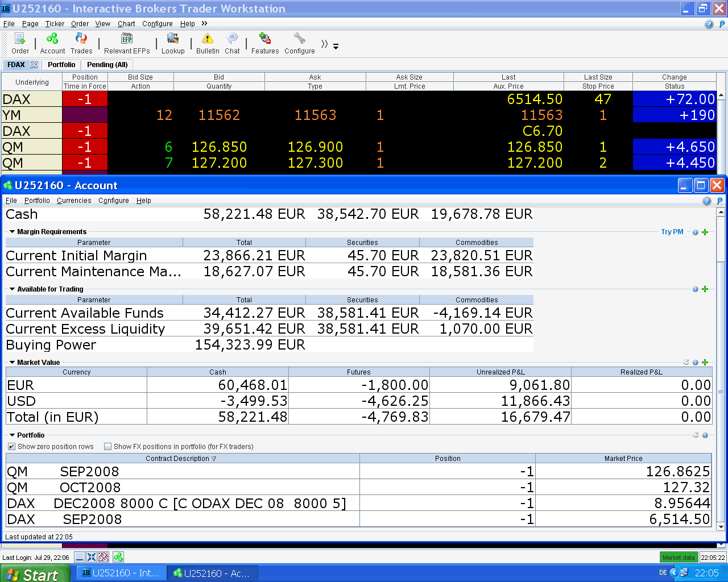The width and height of the screenshot is (728, 582).
Task: Click the collapse arrows icon in status bar
Action: 92,557
